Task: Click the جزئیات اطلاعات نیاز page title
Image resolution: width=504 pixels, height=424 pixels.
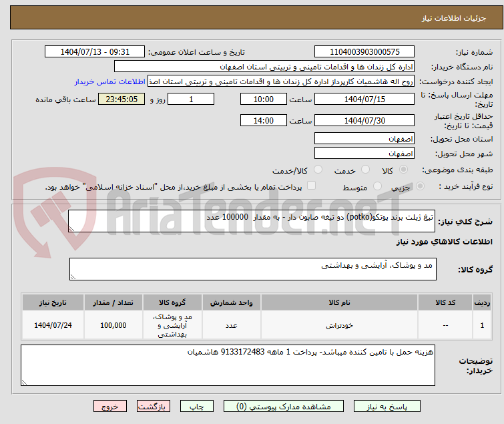Action: point(454,18)
